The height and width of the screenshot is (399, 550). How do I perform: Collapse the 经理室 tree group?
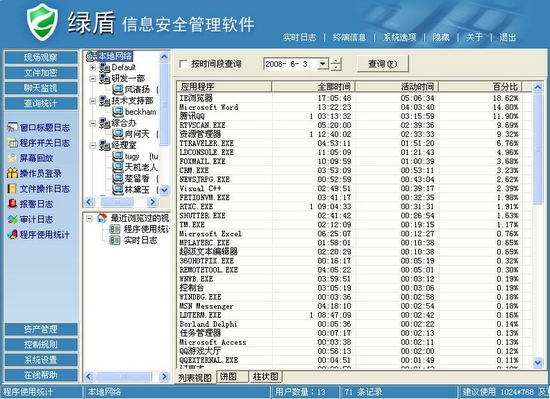[93, 145]
